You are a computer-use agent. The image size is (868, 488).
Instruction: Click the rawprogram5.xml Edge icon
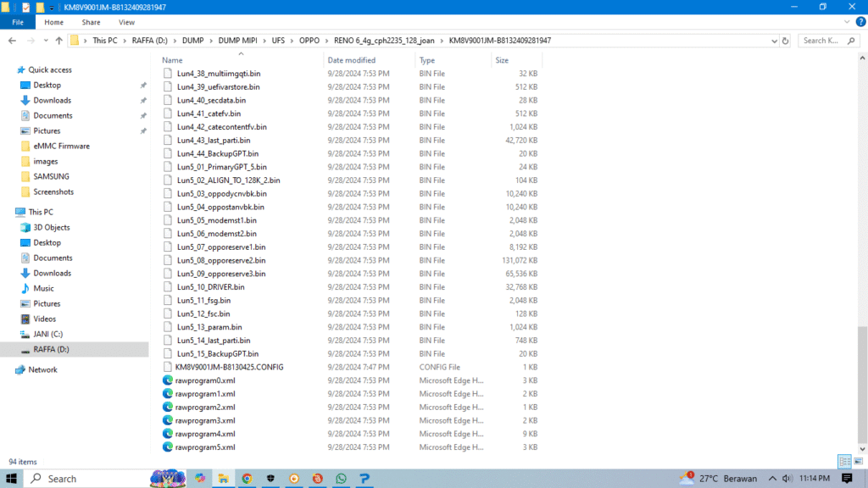[167, 447]
